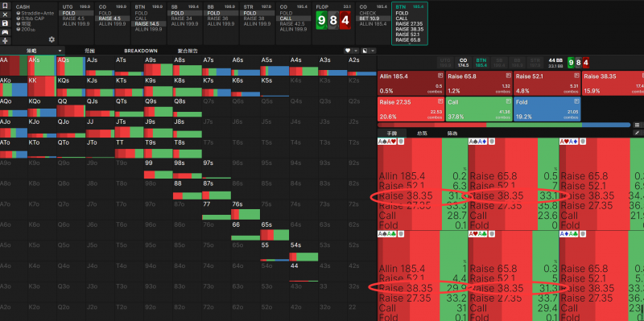Select FOLD in the UTG card
644x321 pixels.
coord(76,13)
